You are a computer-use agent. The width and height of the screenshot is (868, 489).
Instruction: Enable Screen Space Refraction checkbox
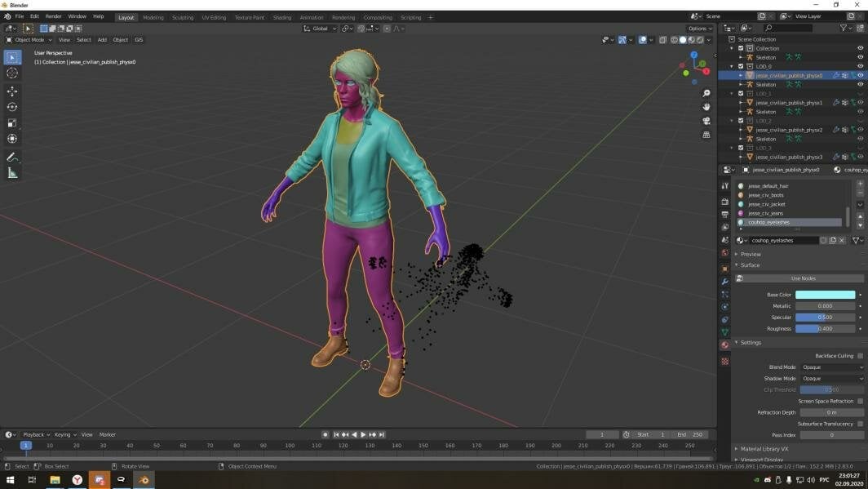click(x=860, y=401)
